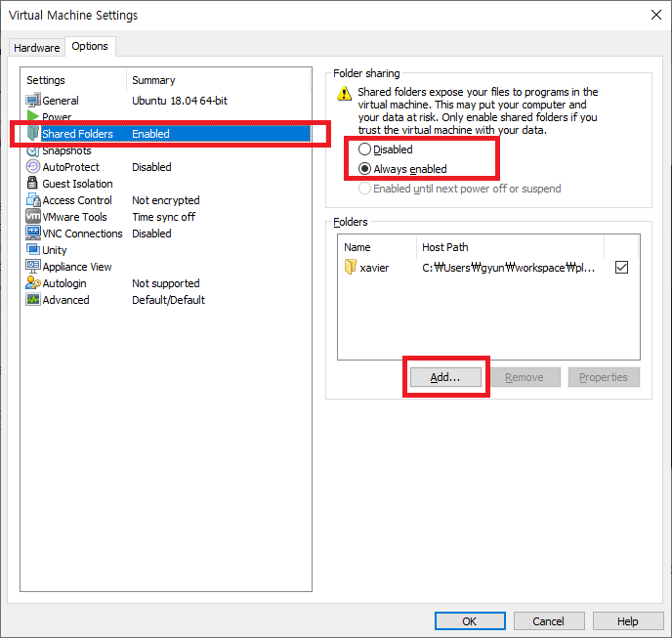The image size is (672, 638).
Task: Close the Virtual Machine Settings dialog
Action: 655,15
